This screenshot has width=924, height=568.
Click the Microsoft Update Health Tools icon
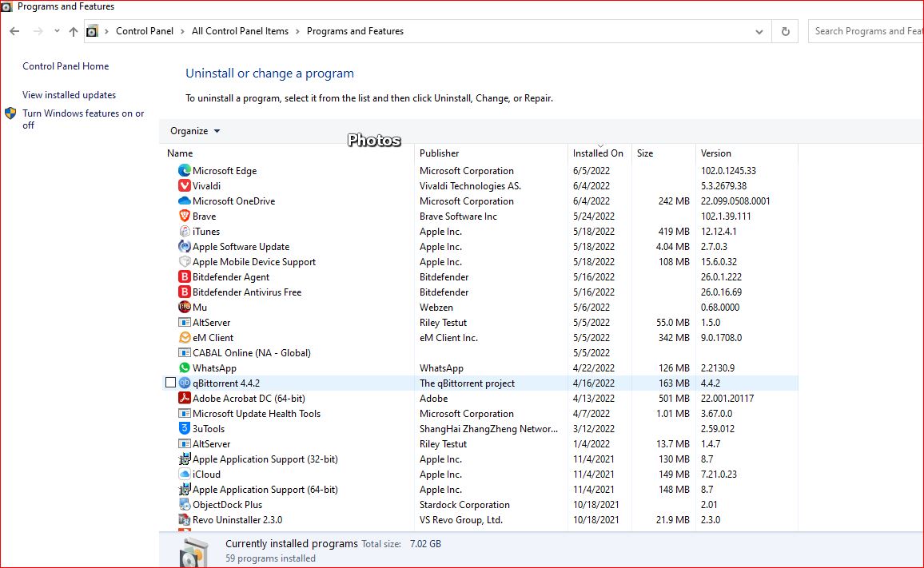pyautogui.click(x=185, y=414)
